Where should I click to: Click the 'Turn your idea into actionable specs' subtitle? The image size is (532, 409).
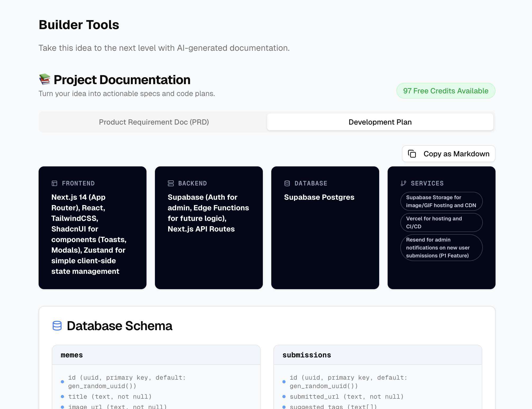tap(127, 93)
